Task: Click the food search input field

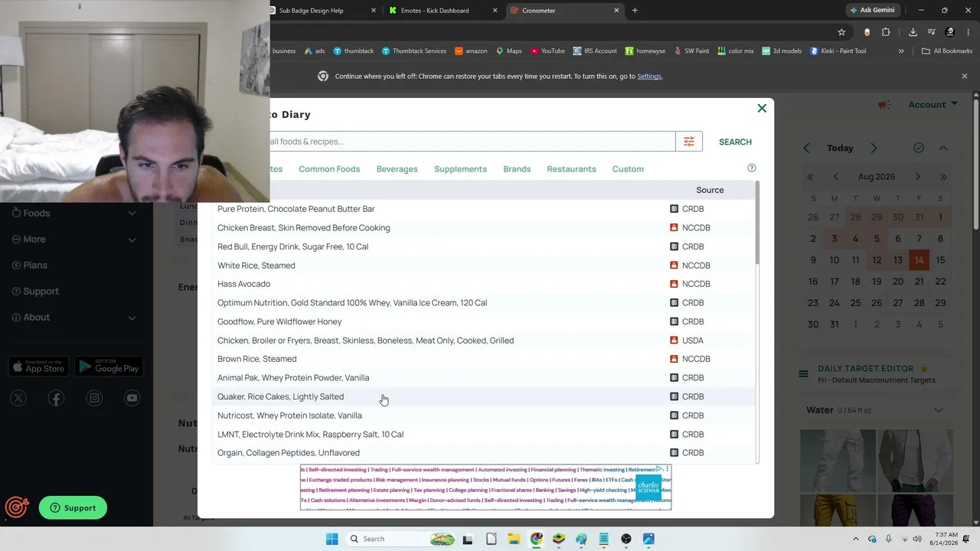Action: [x=472, y=142]
